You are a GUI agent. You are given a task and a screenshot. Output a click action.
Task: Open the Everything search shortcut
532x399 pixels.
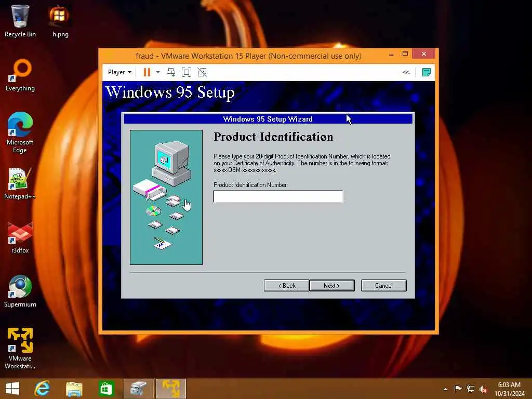coord(20,75)
